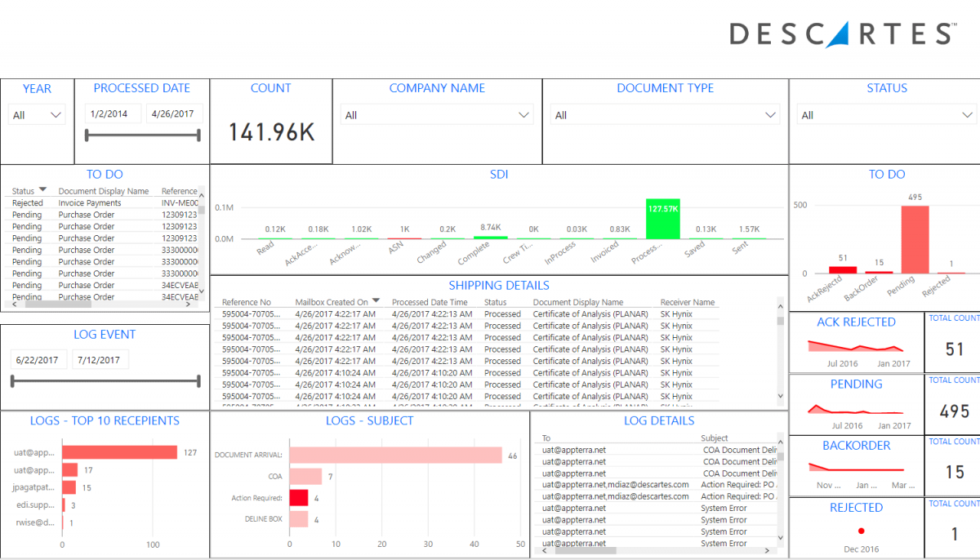Click the Descartes logo

(842, 33)
